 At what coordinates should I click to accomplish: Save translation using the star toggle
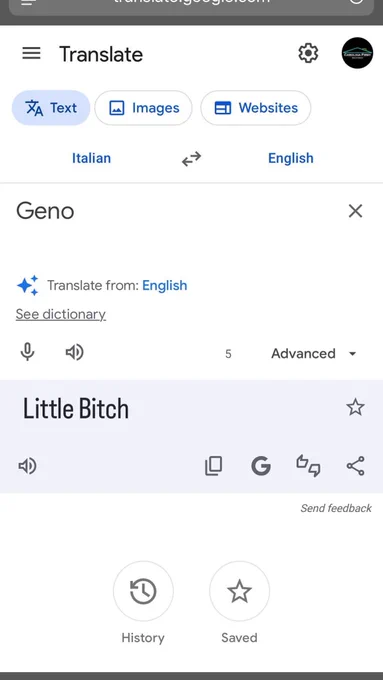pyautogui.click(x=355, y=407)
